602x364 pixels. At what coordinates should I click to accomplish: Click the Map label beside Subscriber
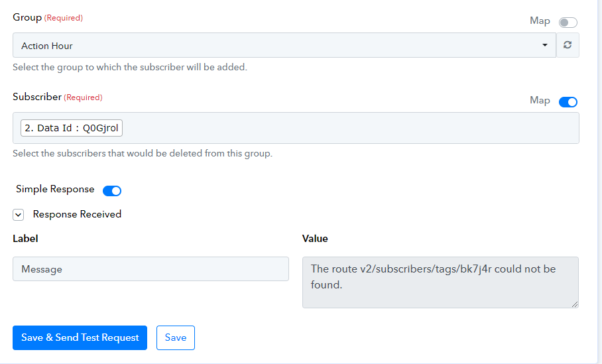[540, 101]
